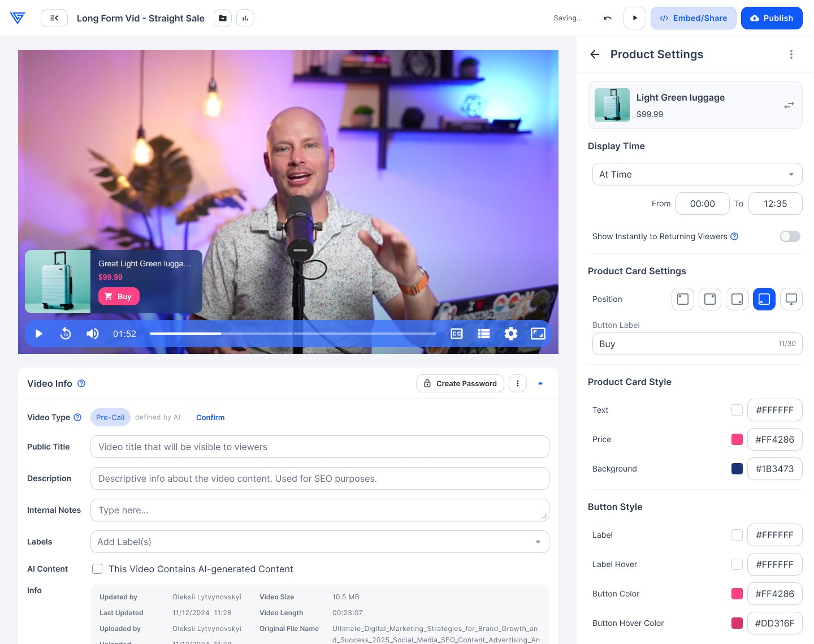Click the Vidalytics logo icon

tap(18, 18)
